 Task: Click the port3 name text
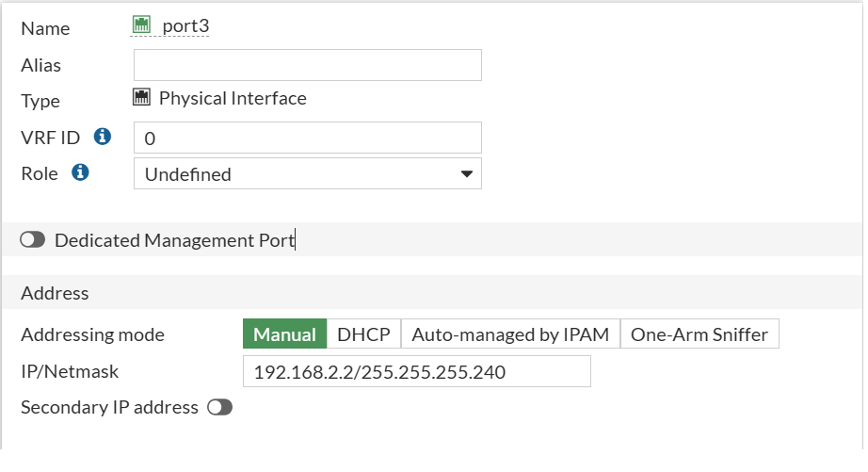coord(185,26)
